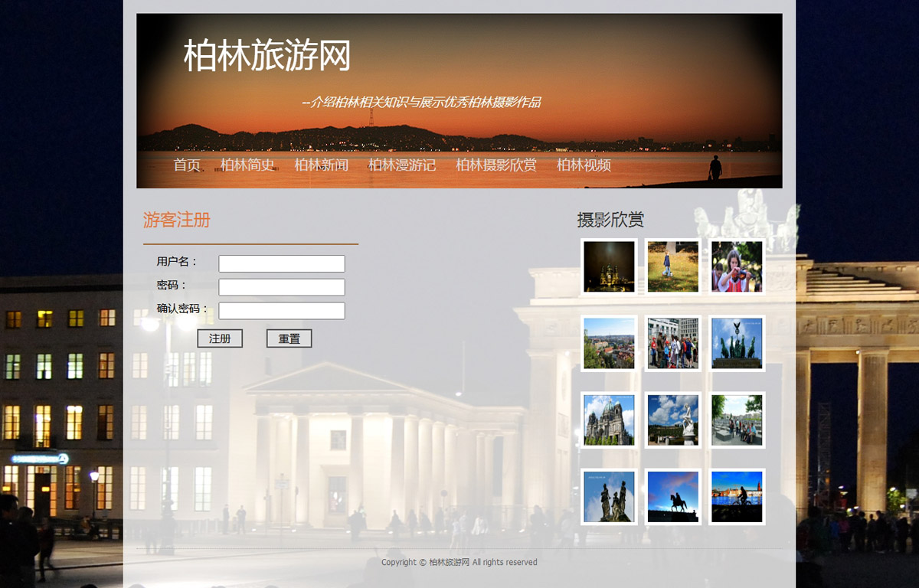Open the 柏林摄影欣赏 navigation link
Viewport: 919px width, 588px height.
[496, 165]
